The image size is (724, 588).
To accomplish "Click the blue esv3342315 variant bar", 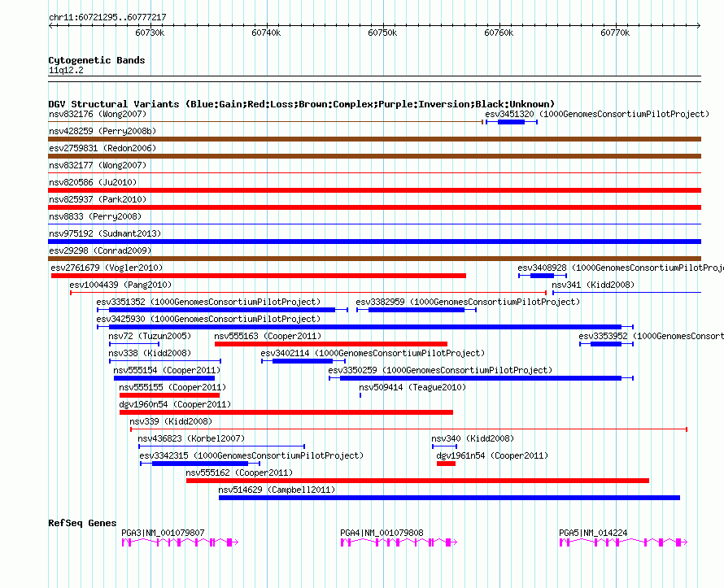I will [x=200, y=464].
